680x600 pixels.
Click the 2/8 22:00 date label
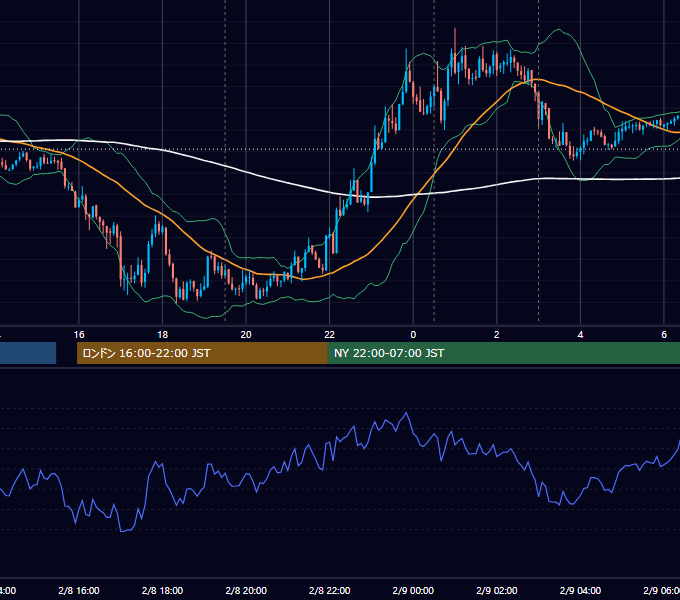tap(330, 590)
